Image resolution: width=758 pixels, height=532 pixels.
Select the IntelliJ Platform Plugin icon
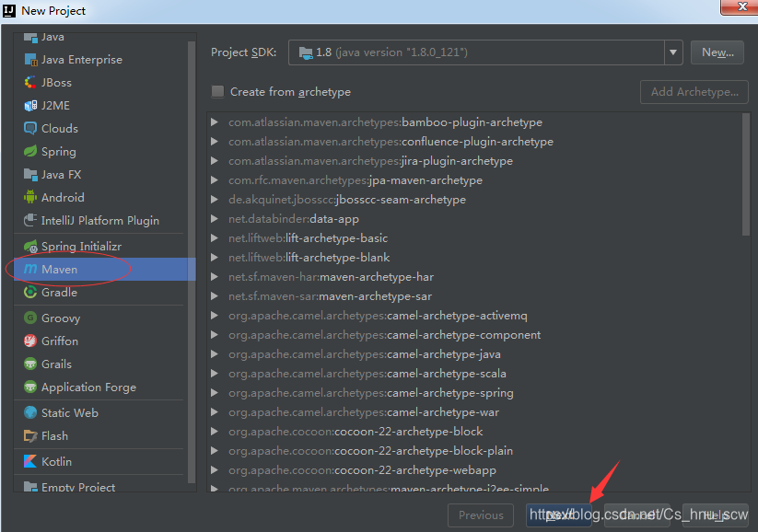tap(30, 220)
